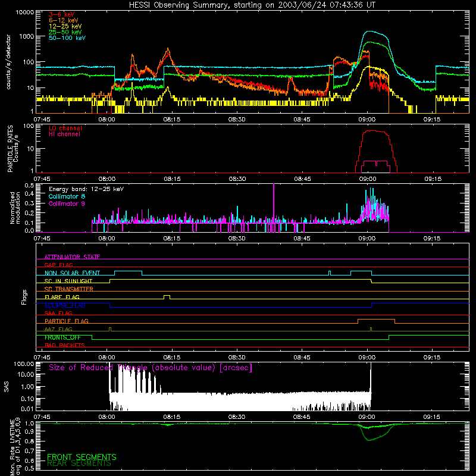The image size is (476, 476).
Task: Click the 0.4 tick on modulation axis
Action: 29,194
